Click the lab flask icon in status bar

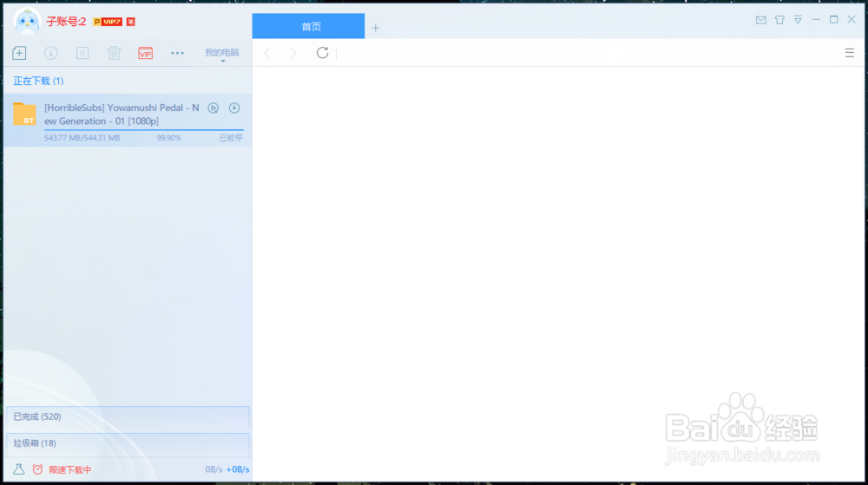pyautogui.click(x=19, y=469)
